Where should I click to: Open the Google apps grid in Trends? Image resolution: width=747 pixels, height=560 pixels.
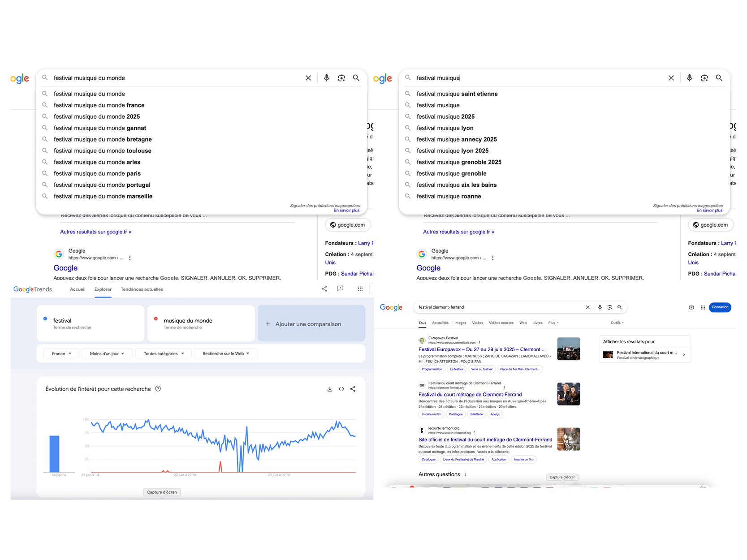coord(360,289)
